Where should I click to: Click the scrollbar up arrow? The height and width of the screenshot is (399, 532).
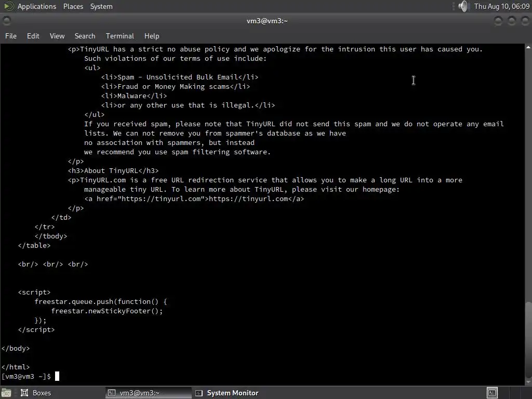pos(528,47)
